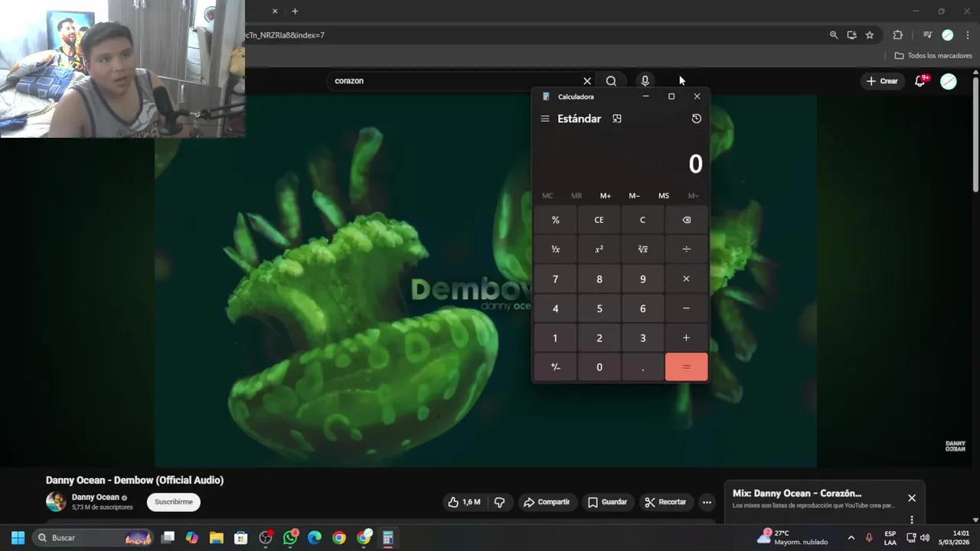Viewport: 980px width, 551px height.
Task: Start YouTube voice search with microphone
Action: [x=645, y=81]
